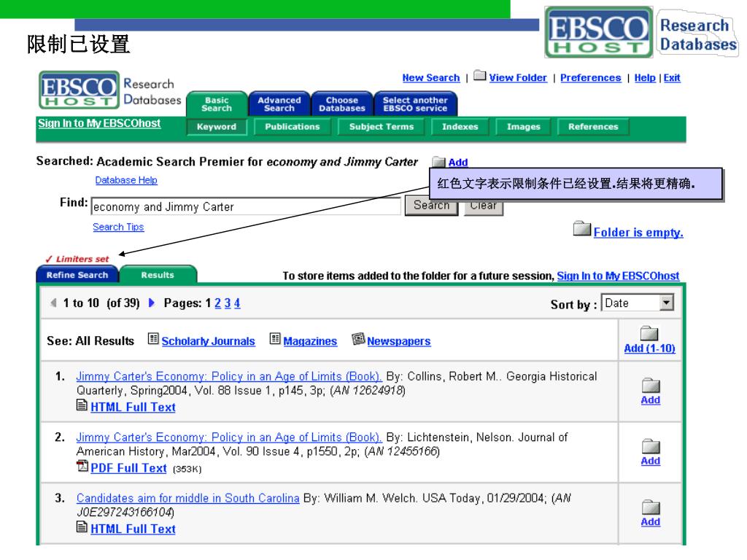The height and width of the screenshot is (560, 747).
Task: Click Add link for result 3
Action: pos(650,522)
